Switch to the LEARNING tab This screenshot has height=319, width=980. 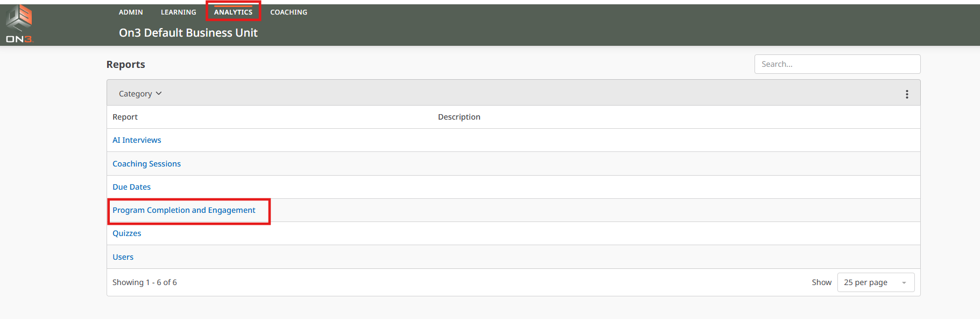click(178, 12)
